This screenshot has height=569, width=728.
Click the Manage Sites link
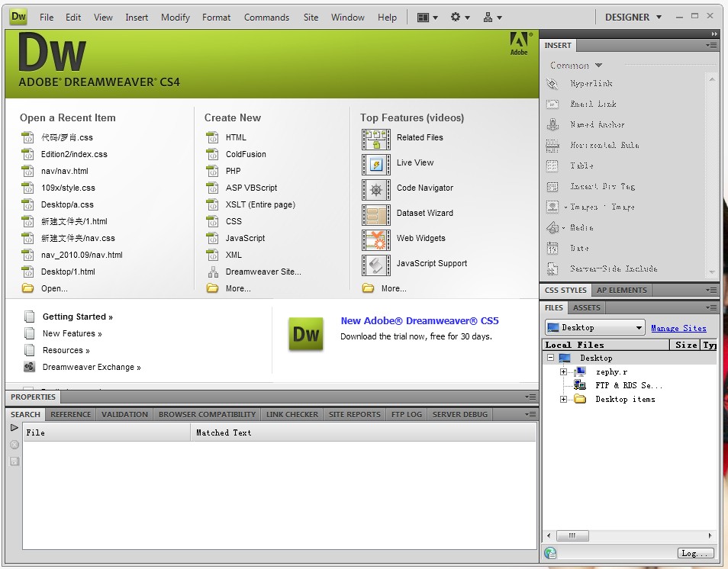678,328
